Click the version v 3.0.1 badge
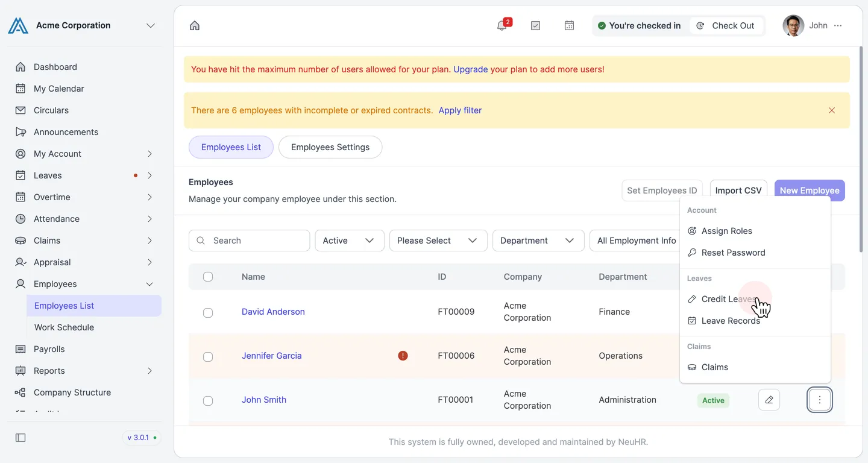Viewport: 868px width, 463px height. 142,438
